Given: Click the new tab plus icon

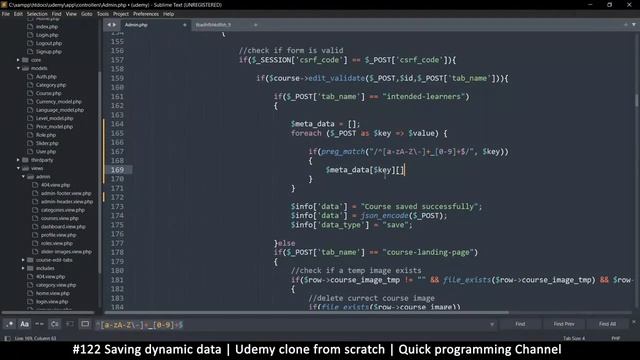Looking at the screenshot, I should 626,24.
